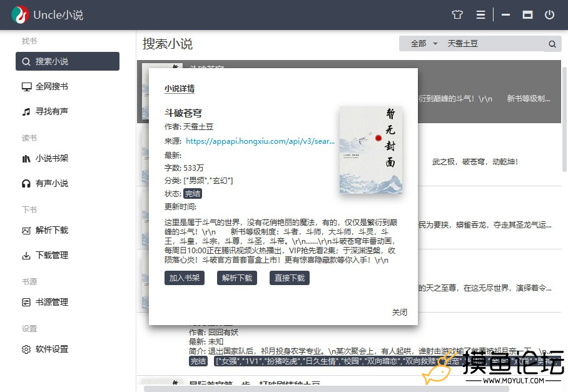The width and height of the screenshot is (568, 392).
Task: Click the monitor icon beside 全网搜书
Action: click(x=26, y=87)
